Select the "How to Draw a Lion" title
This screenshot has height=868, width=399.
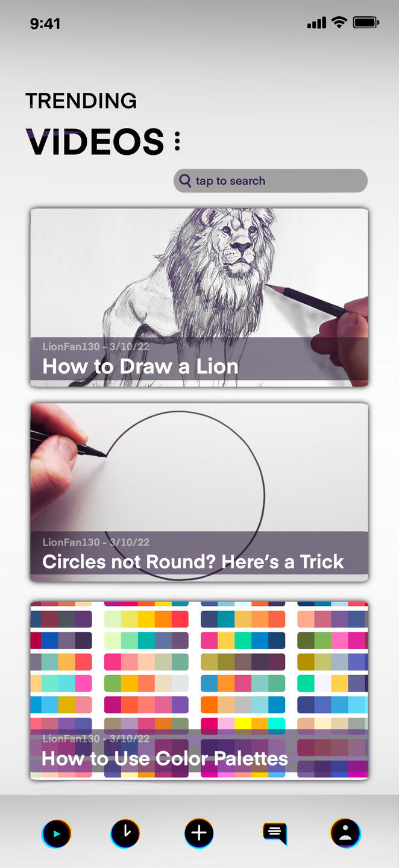click(x=140, y=366)
